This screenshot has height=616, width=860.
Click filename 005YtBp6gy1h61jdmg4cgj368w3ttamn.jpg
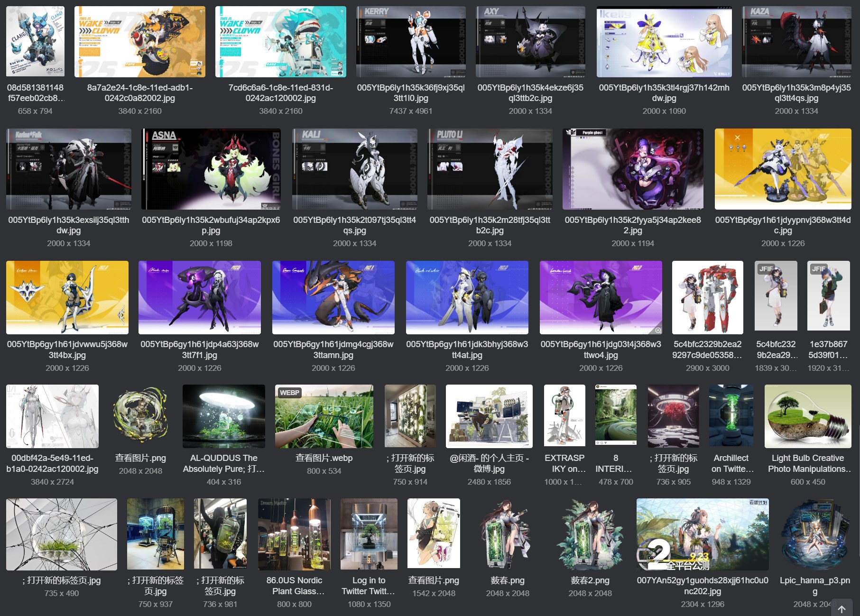pyautogui.click(x=333, y=349)
